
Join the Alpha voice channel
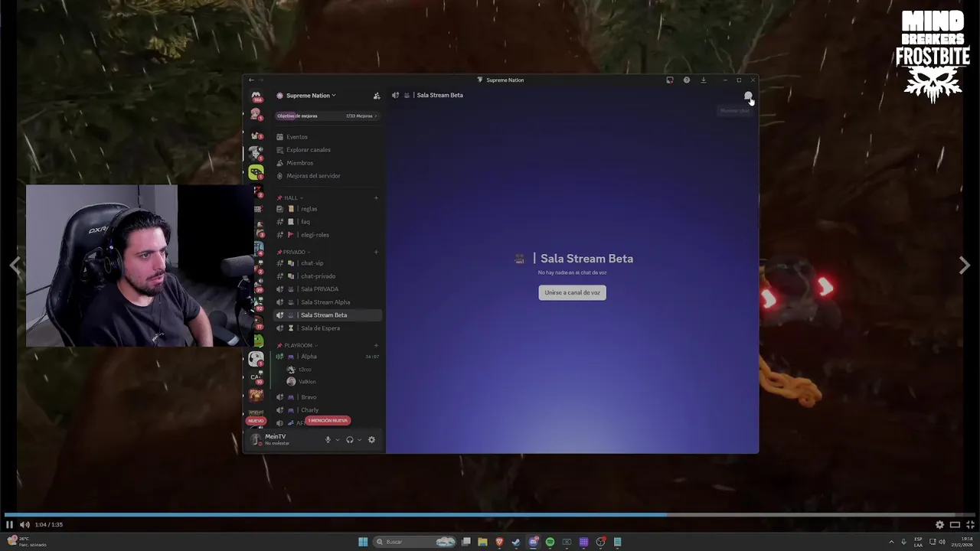pyautogui.click(x=328, y=357)
